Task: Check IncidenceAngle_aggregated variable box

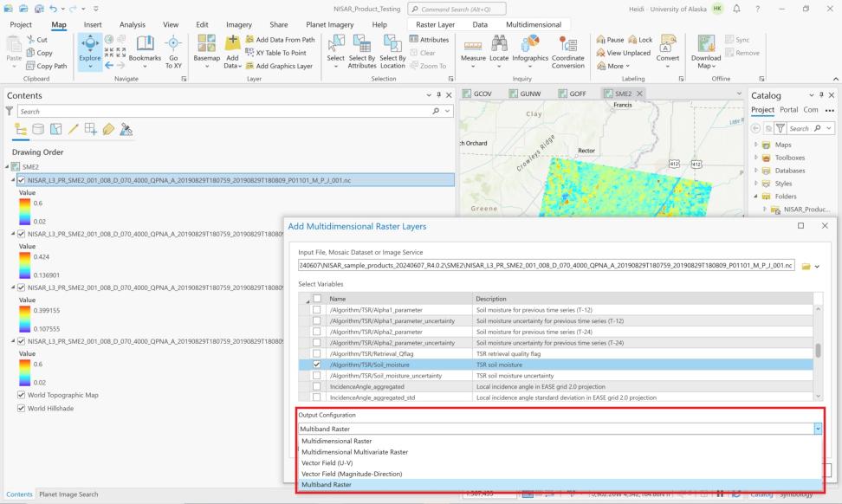Action: coord(317,386)
